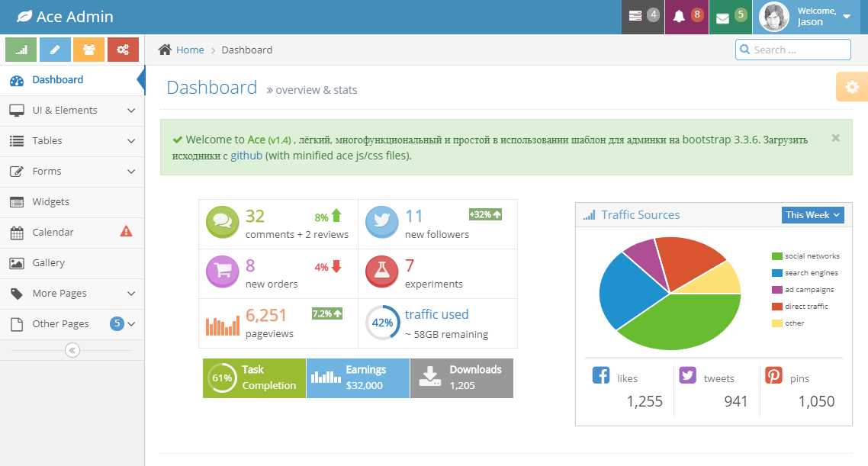
Task: Open the tasks icon with badge 4
Action: [x=643, y=17]
